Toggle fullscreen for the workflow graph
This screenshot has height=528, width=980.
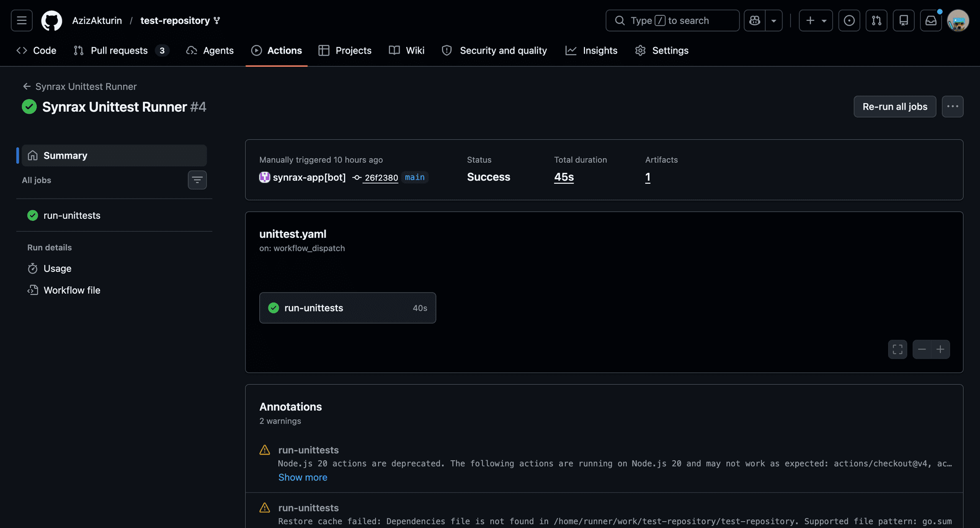point(897,349)
